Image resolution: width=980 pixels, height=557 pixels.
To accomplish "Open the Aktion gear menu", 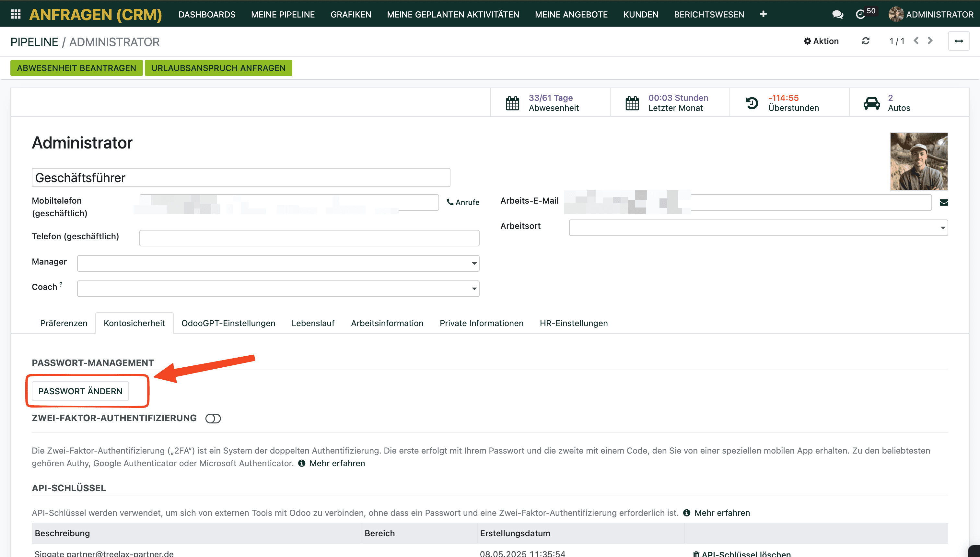I will 821,41.
